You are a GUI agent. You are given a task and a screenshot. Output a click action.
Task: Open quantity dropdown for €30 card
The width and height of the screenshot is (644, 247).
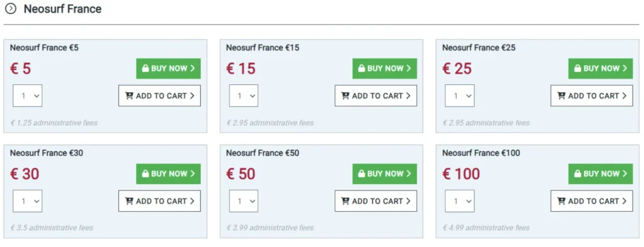pyautogui.click(x=28, y=201)
